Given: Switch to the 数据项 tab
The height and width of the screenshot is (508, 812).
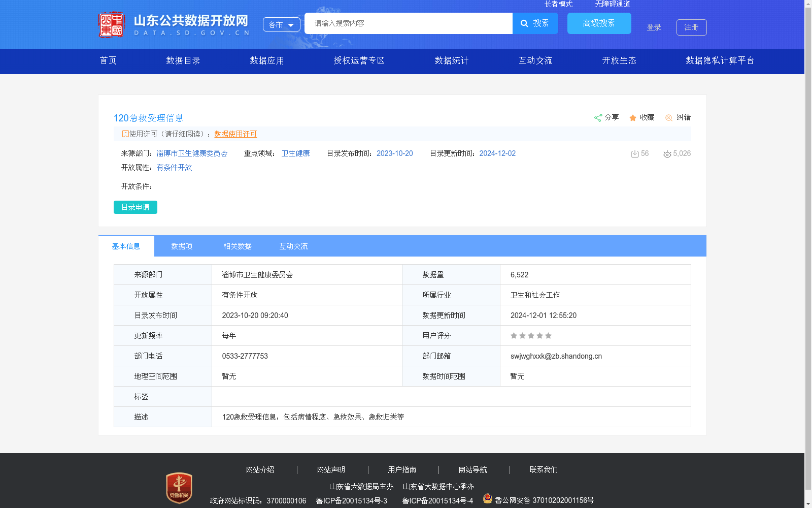Looking at the screenshot, I should click(182, 246).
